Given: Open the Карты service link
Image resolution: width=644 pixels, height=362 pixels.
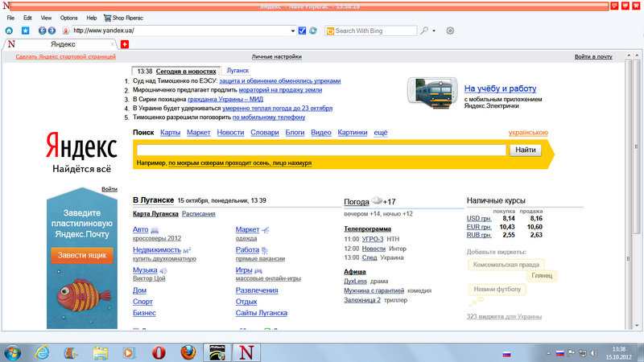Looking at the screenshot, I should click(x=171, y=133).
